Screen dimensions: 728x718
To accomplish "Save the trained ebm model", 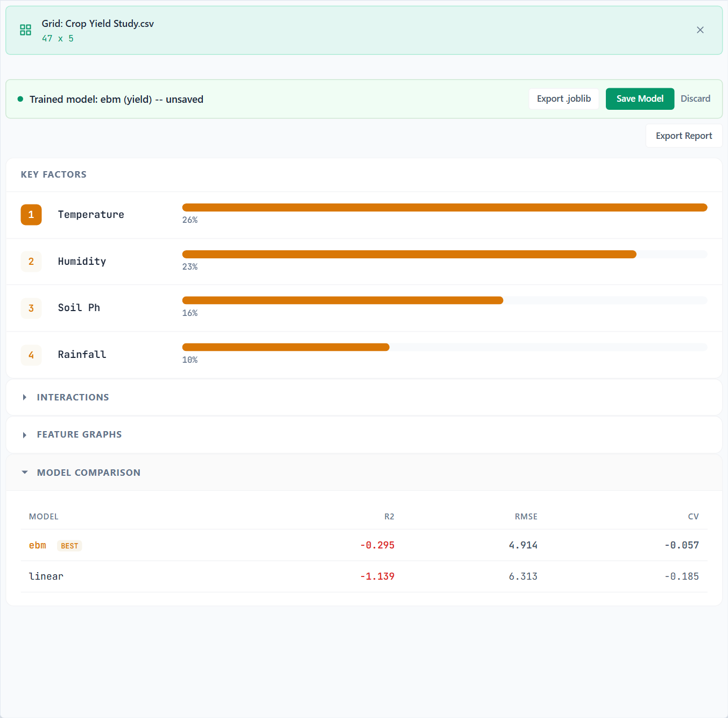I will click(640, 99).
